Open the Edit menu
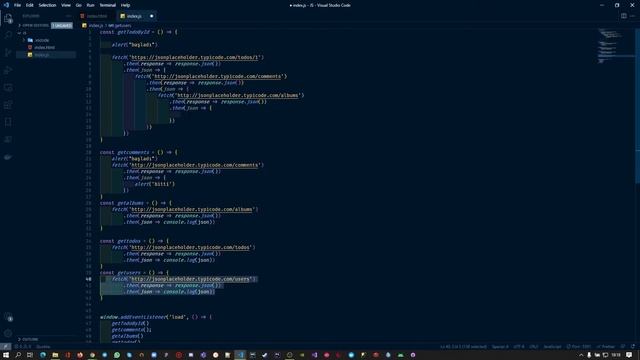Viewport: 640px width, 360px height. click(29, 5)
